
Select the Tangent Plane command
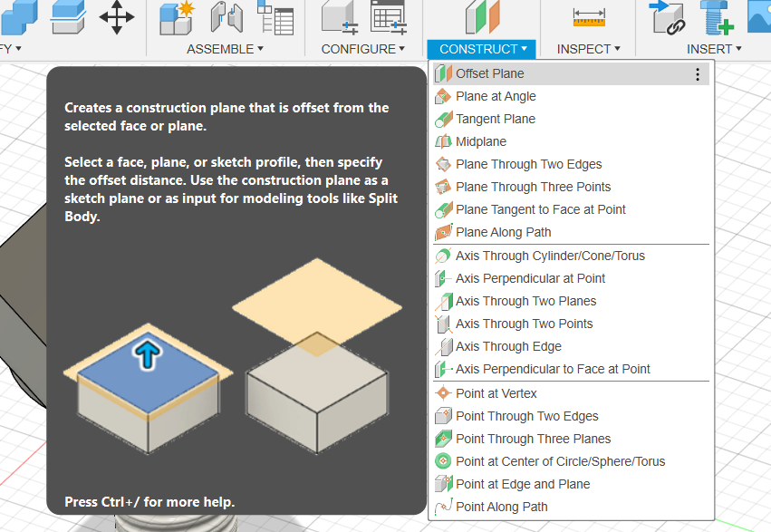[571, 119]
